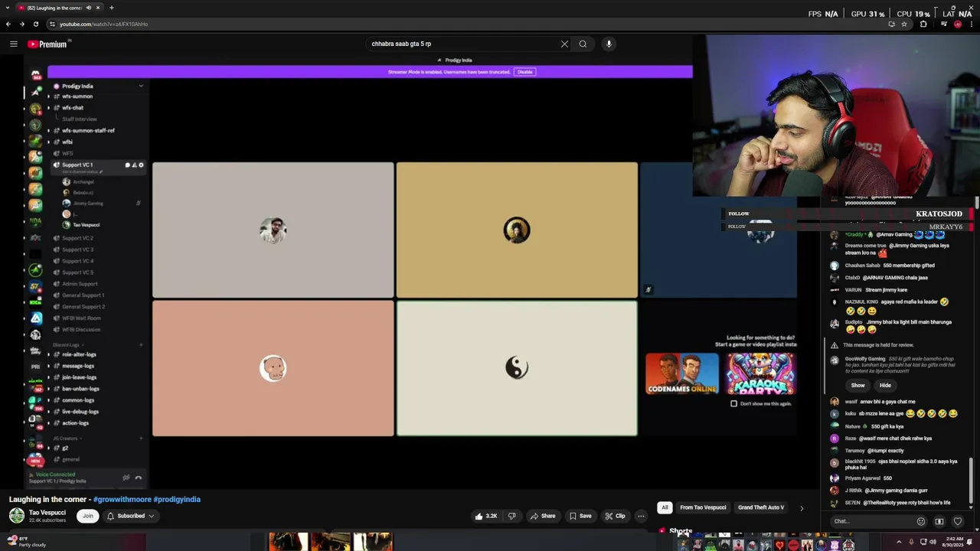Dislike the video with thumbs down

(512, 516)
